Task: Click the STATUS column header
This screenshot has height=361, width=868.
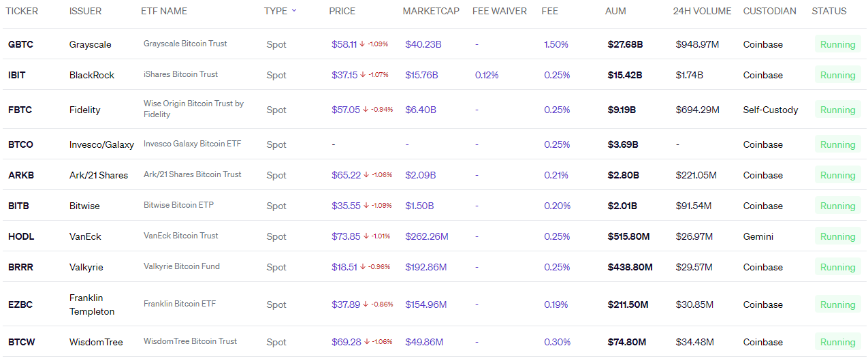Action: coord(829,11)
